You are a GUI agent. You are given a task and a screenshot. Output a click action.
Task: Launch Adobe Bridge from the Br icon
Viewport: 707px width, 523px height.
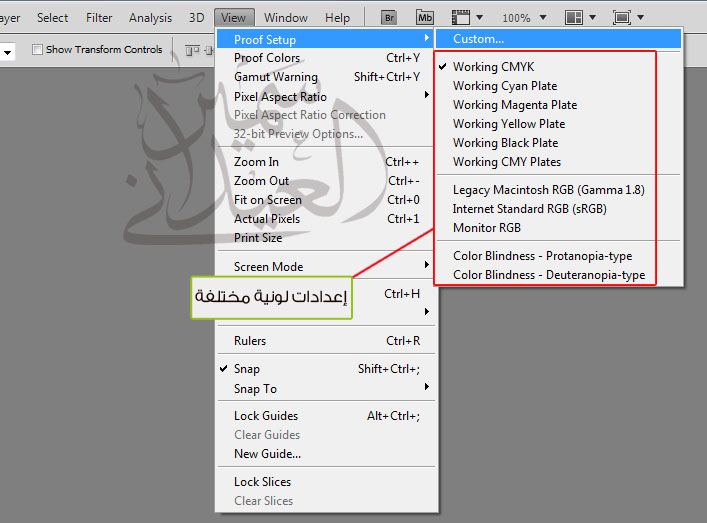coord(391,18)
